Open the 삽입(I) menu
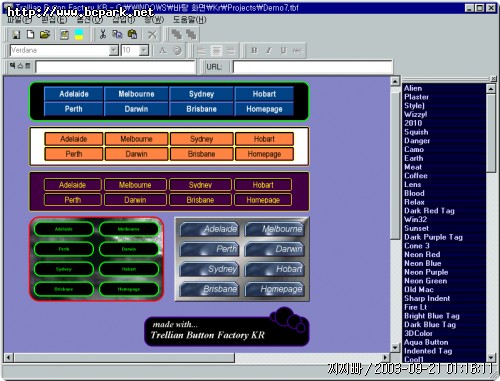The width and height of the screenshot is (500, 381). [124, 20]
